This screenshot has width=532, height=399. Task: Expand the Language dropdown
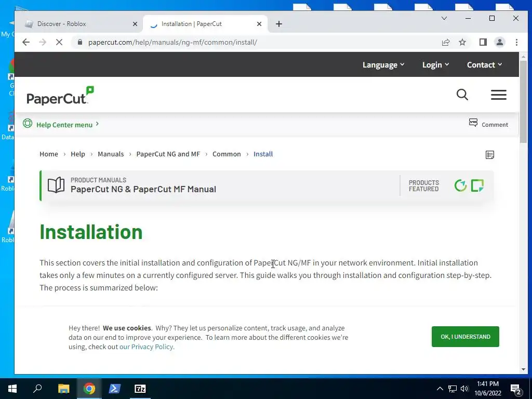tap(383, 65)
